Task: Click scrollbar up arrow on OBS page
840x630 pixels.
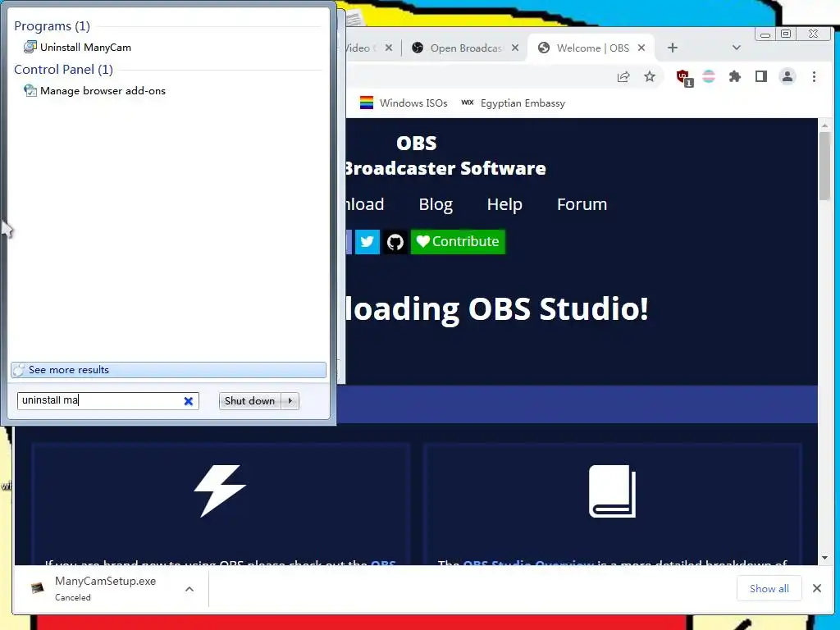Action: (x=824, y=126)
